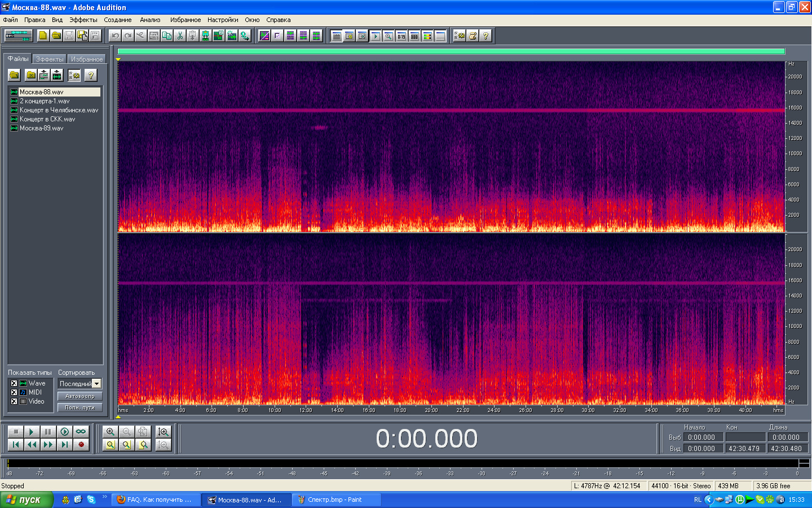Toggle the MIDI file type checkbox
The width and height of the screenshot is (812, 508).
(14, 392)
